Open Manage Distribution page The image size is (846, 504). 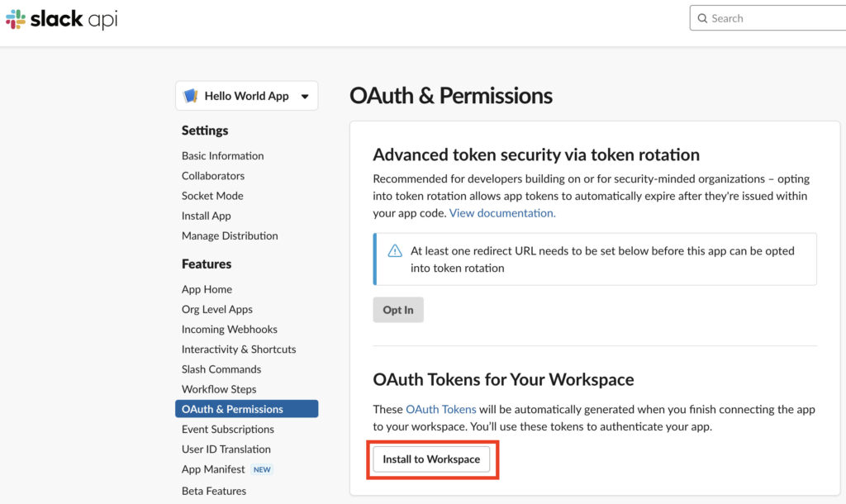pos(230,235)
